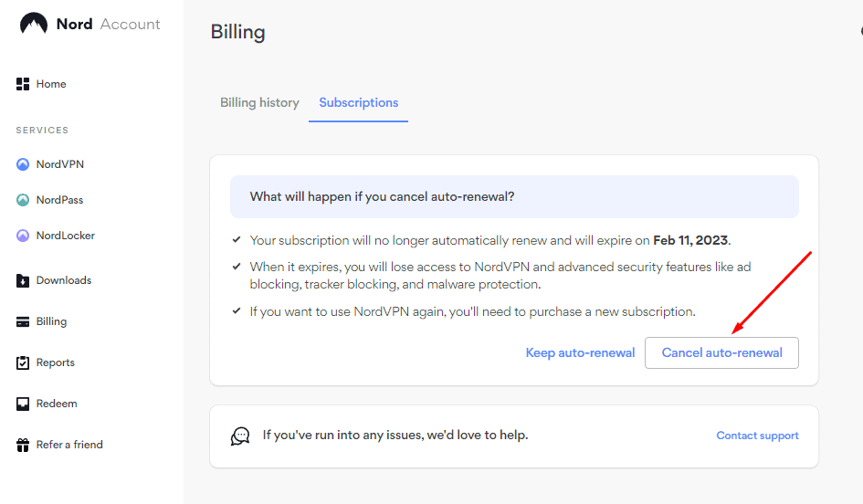This screenshot has width=863, height=504.
Task: Click the Nord mountain logo icon
Action: tap(34, 24)
